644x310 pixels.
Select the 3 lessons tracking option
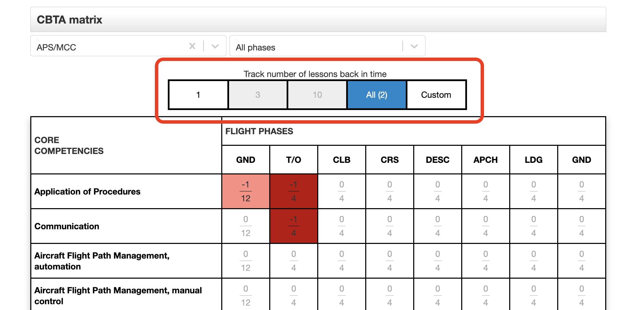tap(258, 95)
